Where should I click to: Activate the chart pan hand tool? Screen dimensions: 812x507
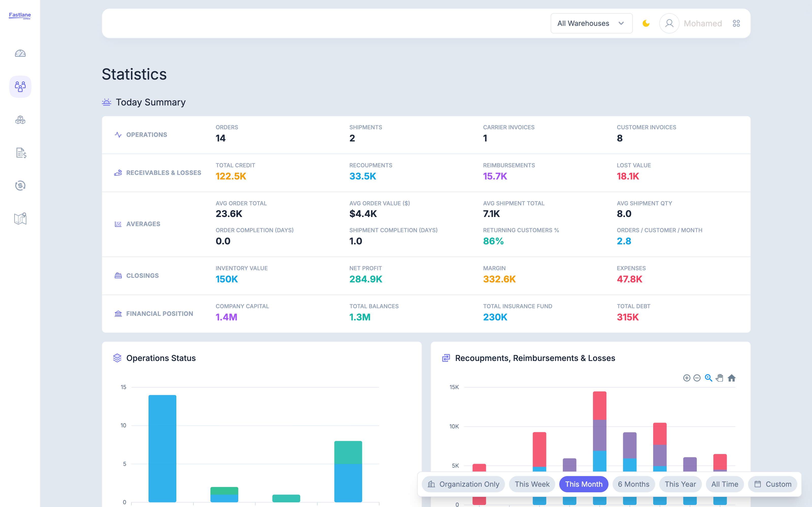(x=719, y=378)
